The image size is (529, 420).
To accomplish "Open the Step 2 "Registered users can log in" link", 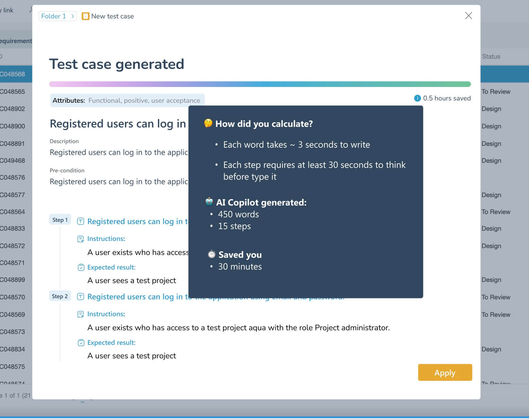I will 144,296.
